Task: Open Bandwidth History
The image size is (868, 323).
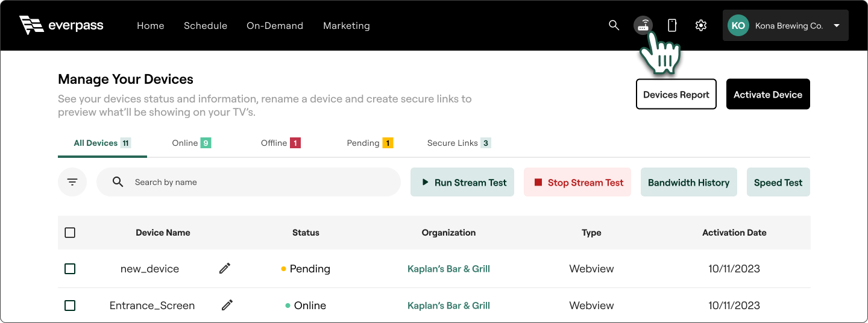Action: click(689, 182)
